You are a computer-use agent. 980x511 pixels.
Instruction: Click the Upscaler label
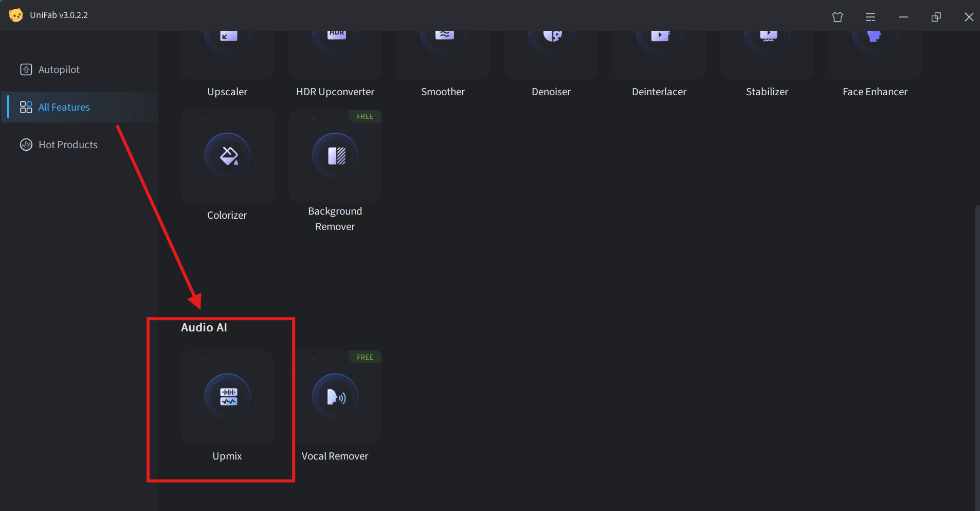pos(227,92)
